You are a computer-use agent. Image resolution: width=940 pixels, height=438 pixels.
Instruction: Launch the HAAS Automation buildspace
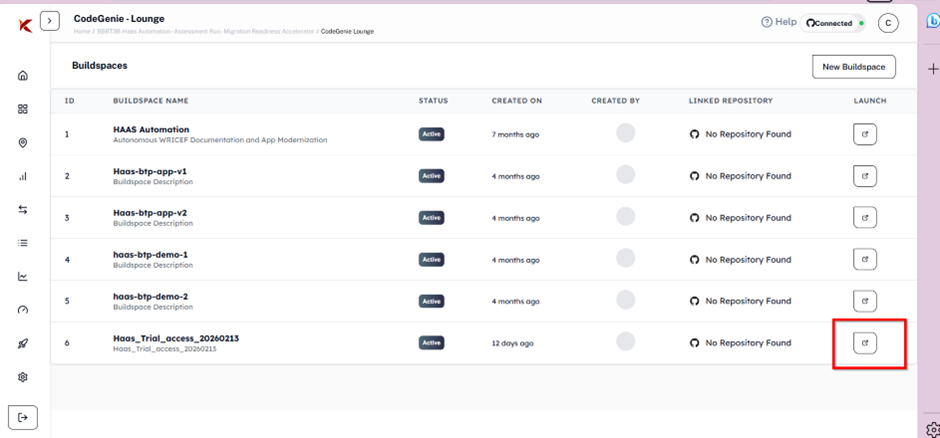tap(864, 134)
